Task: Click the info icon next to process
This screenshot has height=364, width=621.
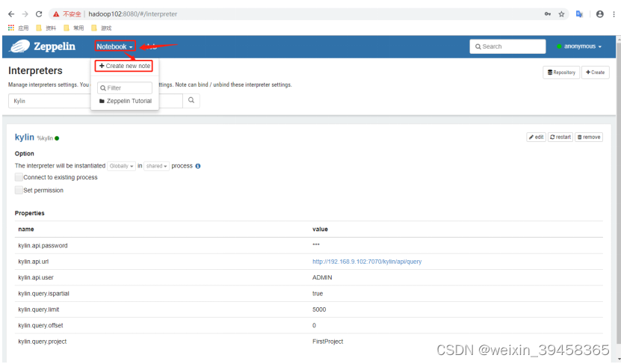Action: pyautogui.click(x=197, y=166)
